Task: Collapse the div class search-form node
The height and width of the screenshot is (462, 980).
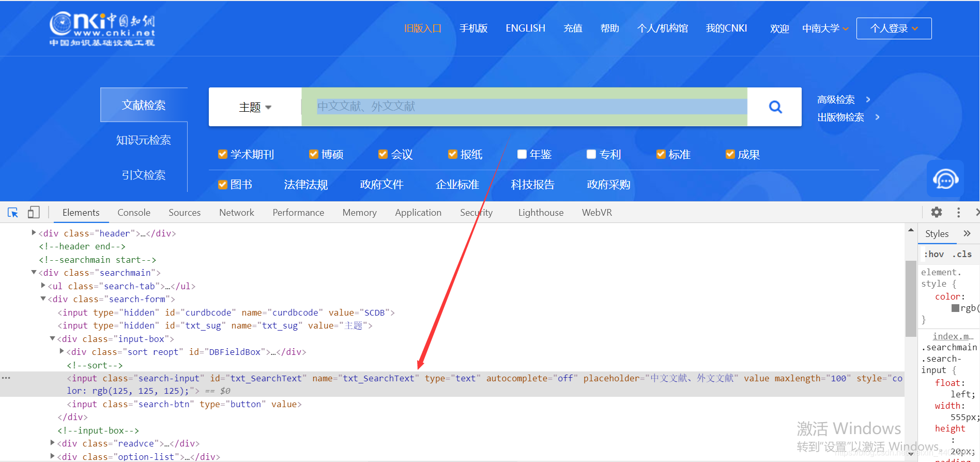Action: pos(43,299)
